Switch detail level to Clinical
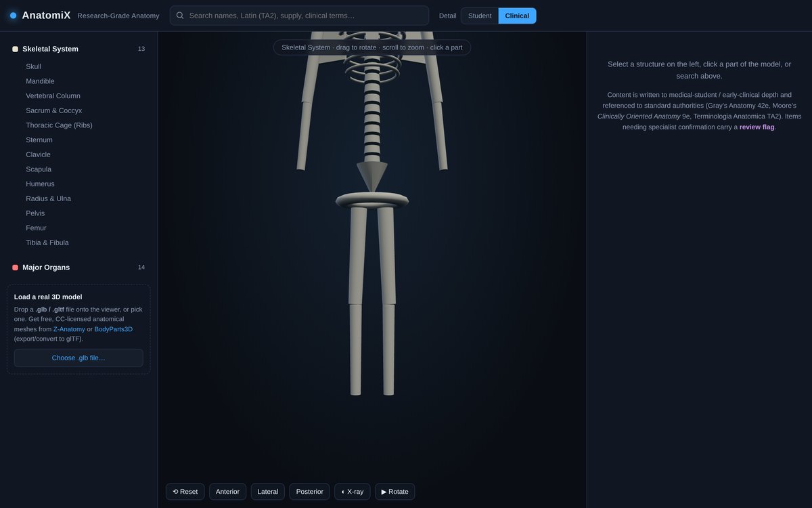Viewport: 812px width, 508px height. coord(517,16)
